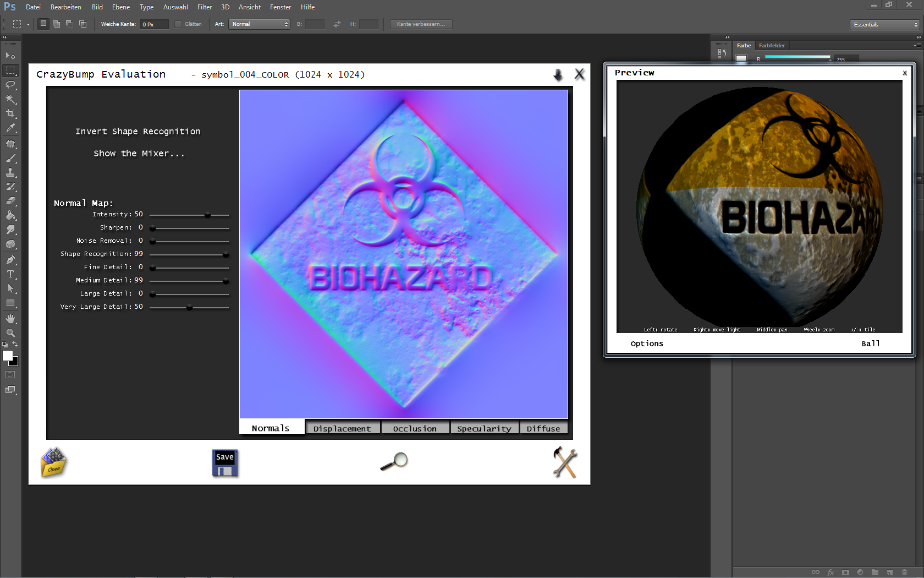Image resolution: width=924 pixels, height=578 pixels.
Task: Click the Intensity slider handle
Action: [x=208, y=215]
